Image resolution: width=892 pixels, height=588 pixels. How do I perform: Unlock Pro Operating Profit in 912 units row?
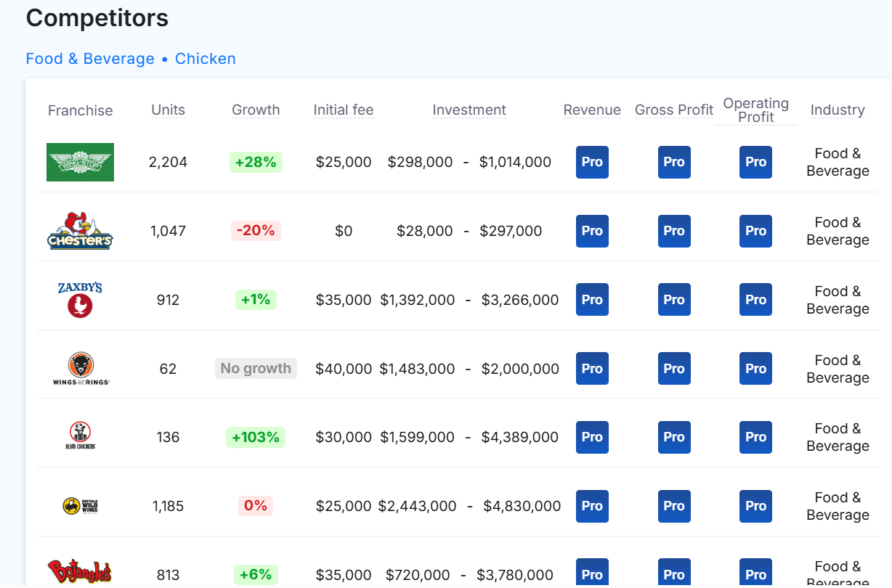[755, 300]
